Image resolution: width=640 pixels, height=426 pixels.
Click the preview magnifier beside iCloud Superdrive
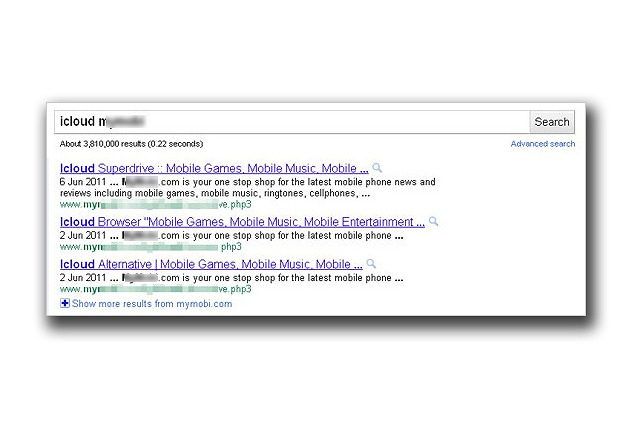(377, 168)
